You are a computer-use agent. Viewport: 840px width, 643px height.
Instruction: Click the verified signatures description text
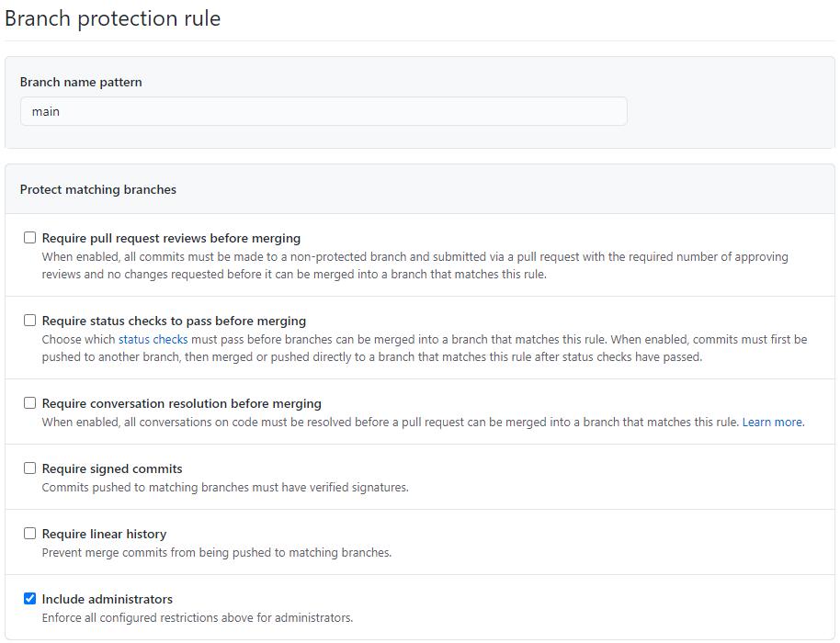pyautogui.click(x=225, y=487)
